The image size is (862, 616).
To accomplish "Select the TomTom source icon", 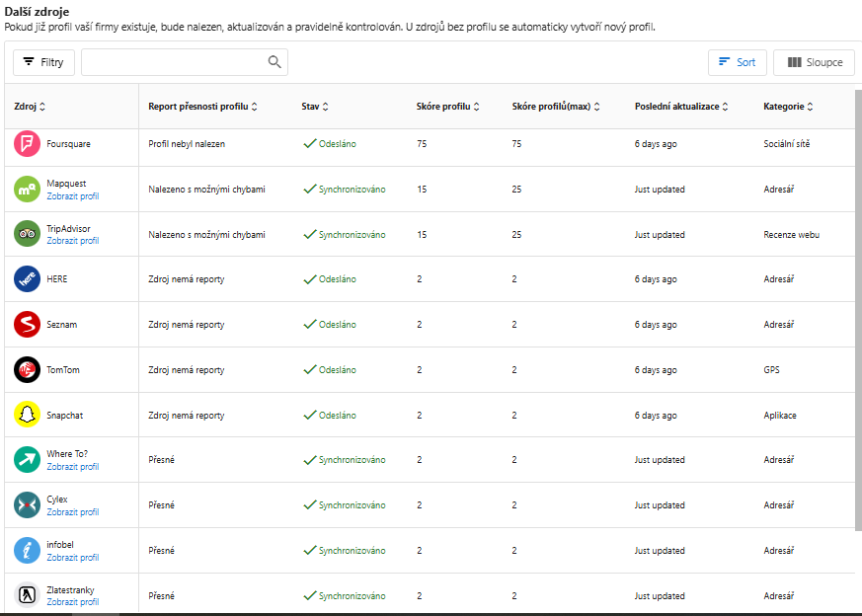I will pos(27,370).
